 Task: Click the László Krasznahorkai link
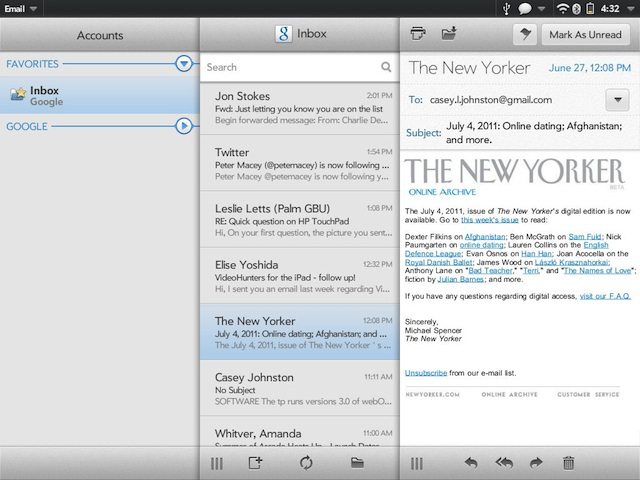pos(571,262)
